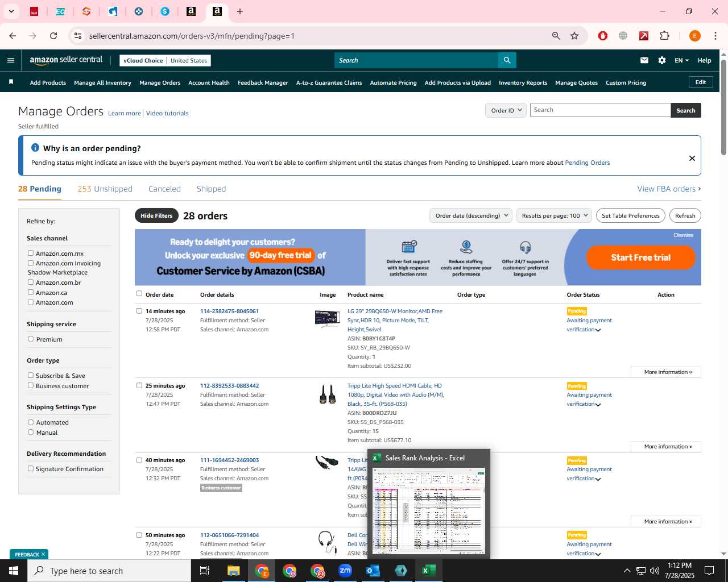728x582 pixels.
Task: Click the Set Table Preferences button
Action: [631, 215]
